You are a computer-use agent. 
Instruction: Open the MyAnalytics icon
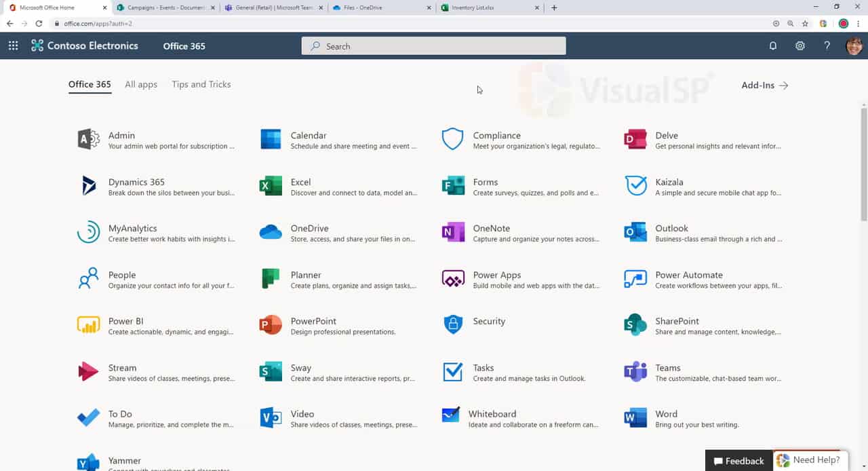pos(89,232)
